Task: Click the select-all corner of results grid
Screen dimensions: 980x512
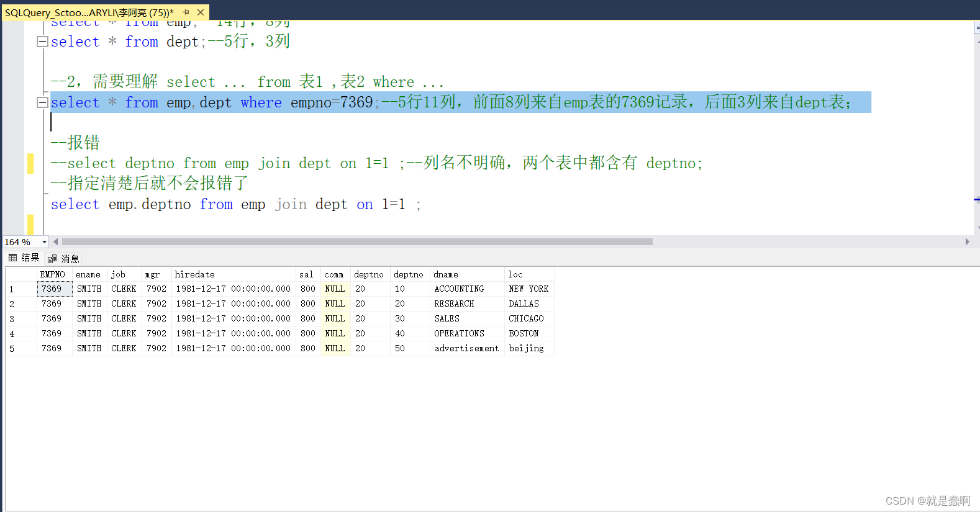Action: point(20,274)
